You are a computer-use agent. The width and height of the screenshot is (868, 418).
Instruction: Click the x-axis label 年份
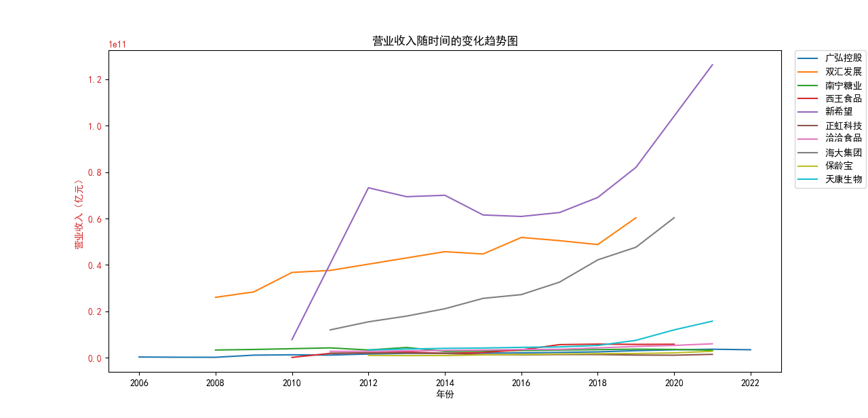click(x=445, y=394)
